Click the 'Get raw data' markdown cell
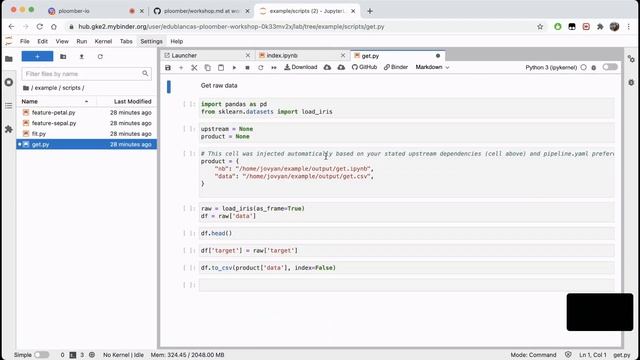The height and width of the screenshot is (360, 640). point(407,86)
